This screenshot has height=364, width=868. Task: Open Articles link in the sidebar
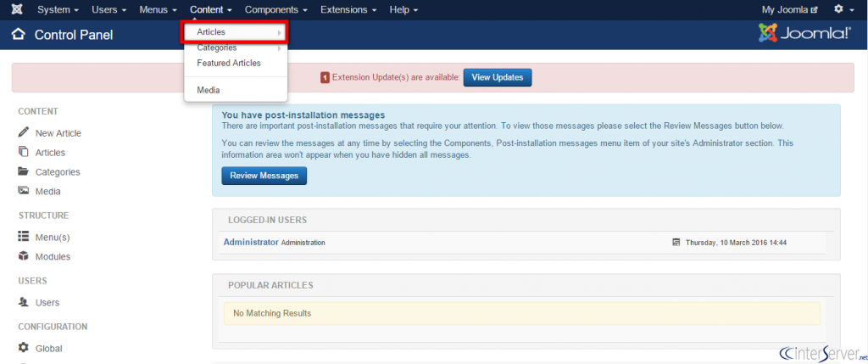(x=50, y=153)
